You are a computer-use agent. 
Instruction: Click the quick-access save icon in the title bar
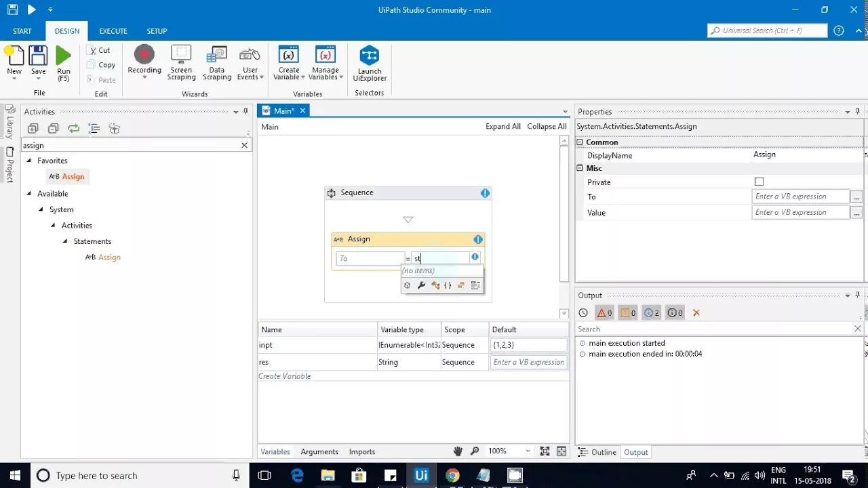[12, 9]
